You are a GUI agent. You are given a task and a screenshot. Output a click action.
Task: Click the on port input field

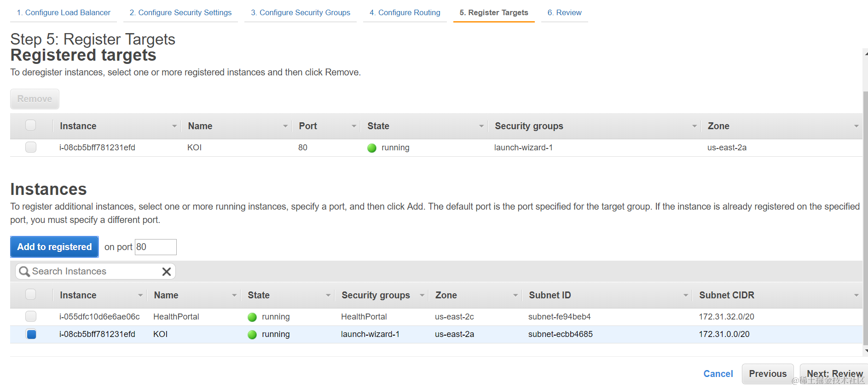click(156, 247)
